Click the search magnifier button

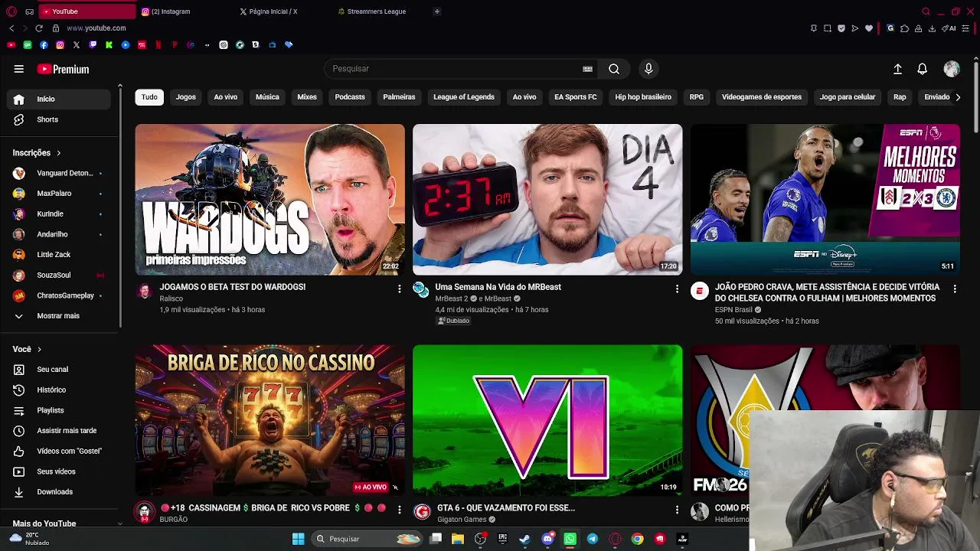point(614,69)
